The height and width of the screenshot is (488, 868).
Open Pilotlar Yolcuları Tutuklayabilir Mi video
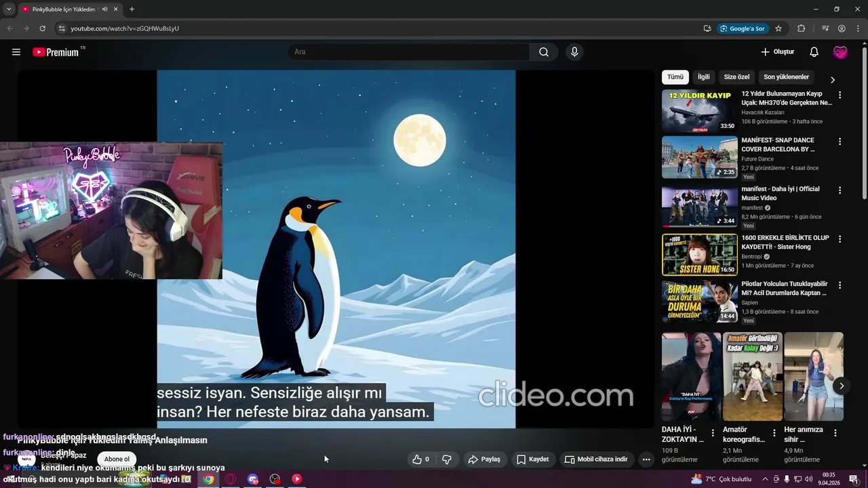[699, 301]
